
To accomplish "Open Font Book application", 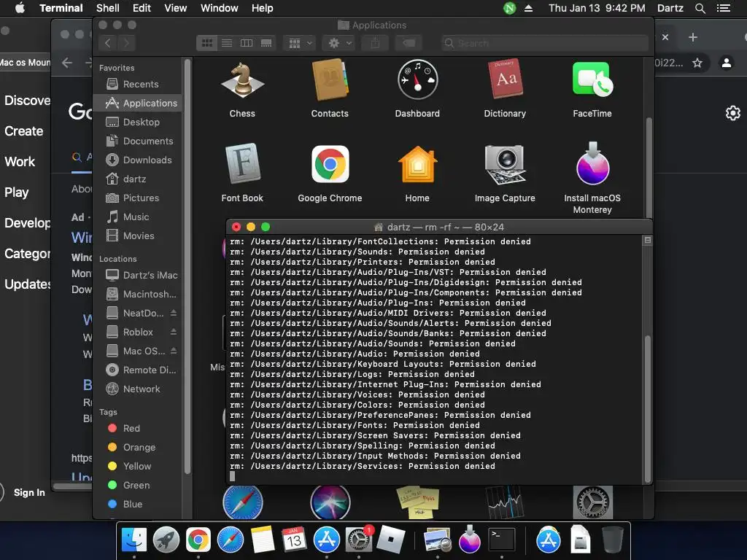I will [x=242, y=164].
